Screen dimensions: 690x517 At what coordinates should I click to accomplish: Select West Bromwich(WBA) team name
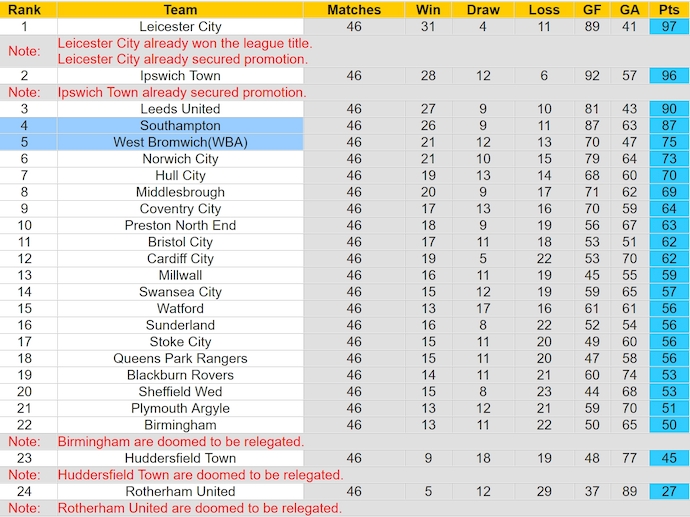point(180,143)
